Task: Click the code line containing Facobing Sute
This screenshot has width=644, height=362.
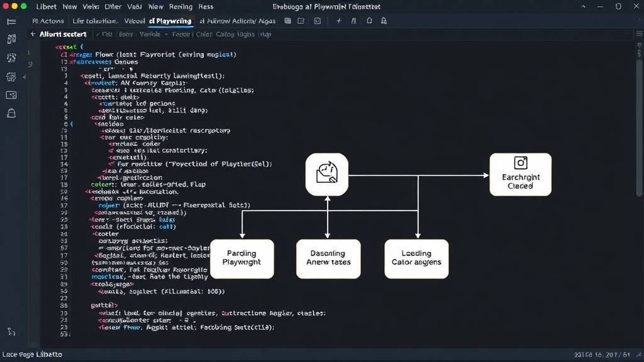Action: (x=186, y=327)
